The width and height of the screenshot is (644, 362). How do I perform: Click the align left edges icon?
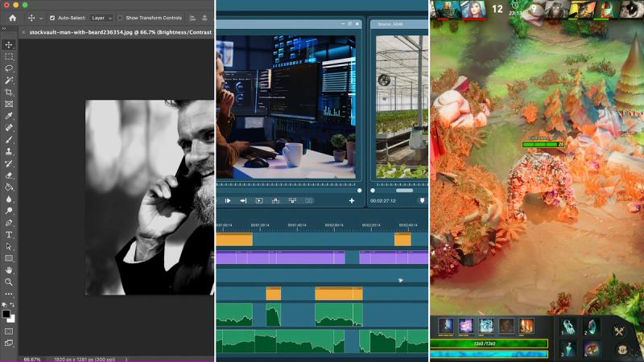(192, 18)
